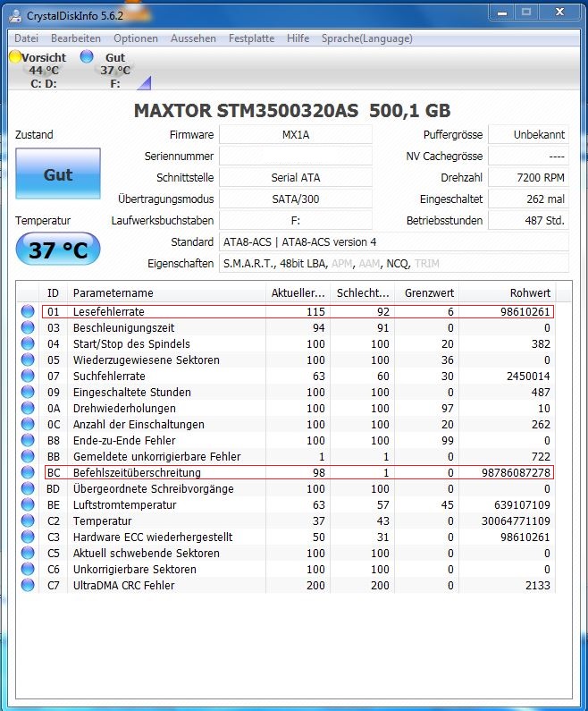Open the Aussehen menu
Screen dimensions: 588x711
pyautogui.click(x=193, y=38)
